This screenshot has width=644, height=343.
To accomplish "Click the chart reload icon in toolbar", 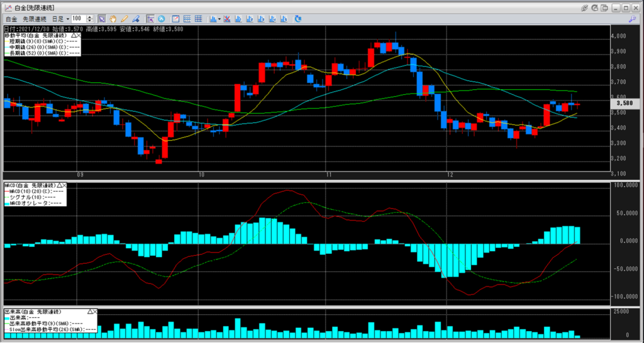I will [297, 19].
